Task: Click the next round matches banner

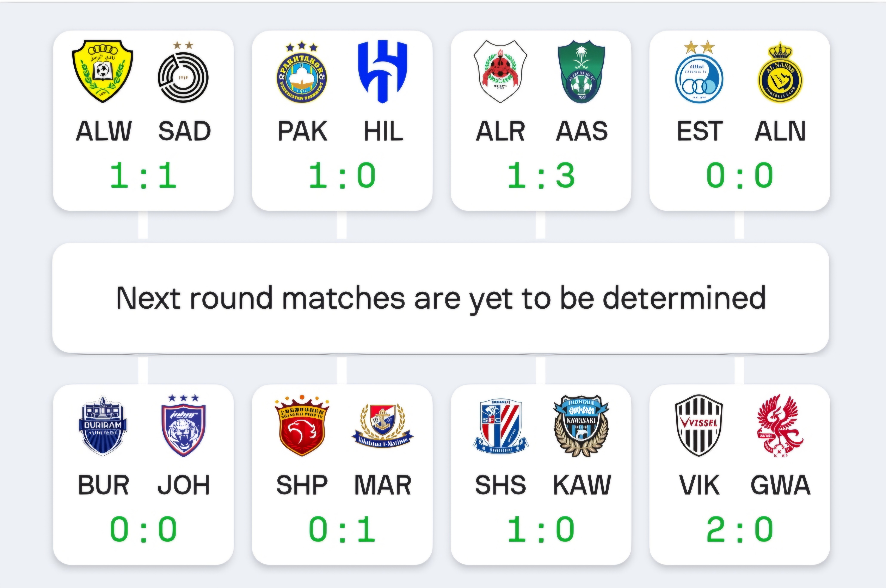Action: tap(441, 298)
